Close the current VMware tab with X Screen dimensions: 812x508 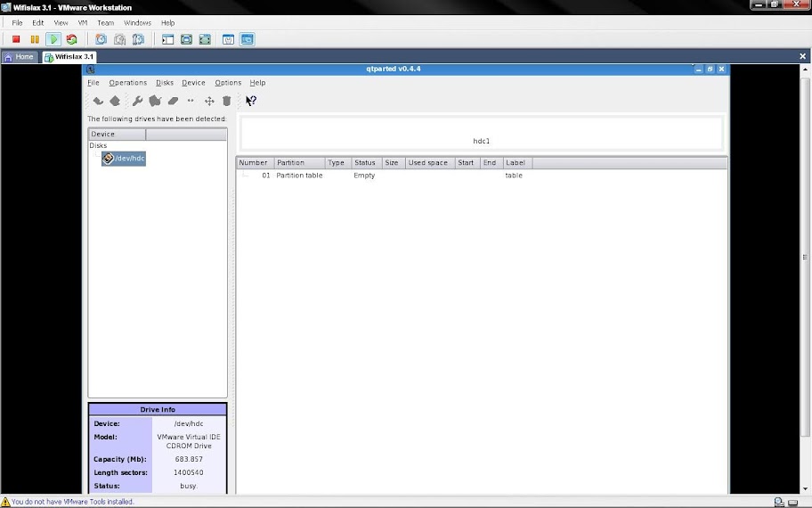click(803, 56)
